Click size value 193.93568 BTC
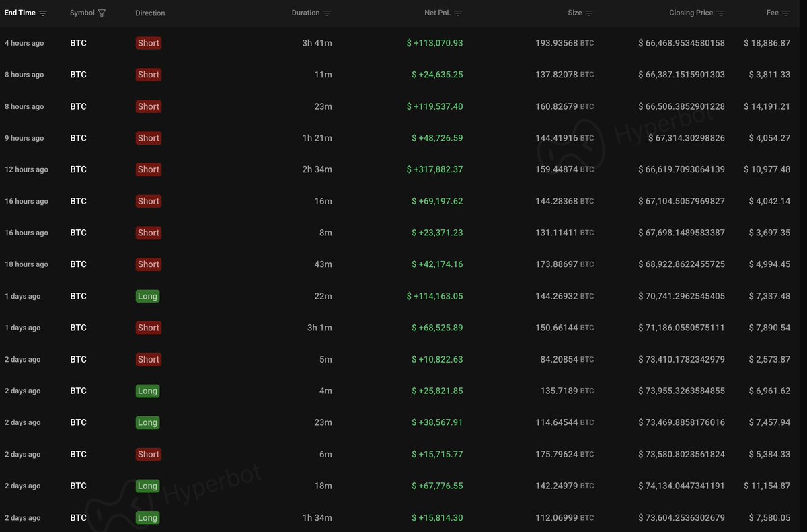 click(565, 43)
